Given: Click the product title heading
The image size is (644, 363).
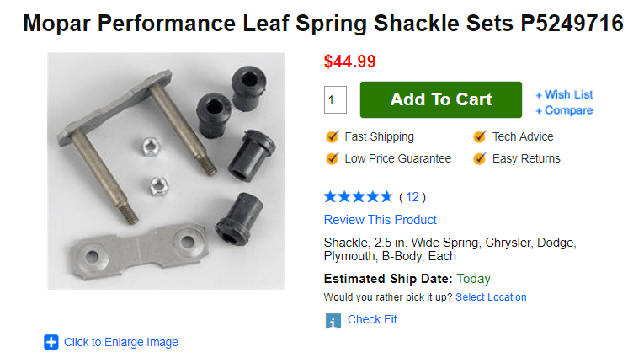Looking at the screenshot, I should pyautogui.click(x=322, y=24).
